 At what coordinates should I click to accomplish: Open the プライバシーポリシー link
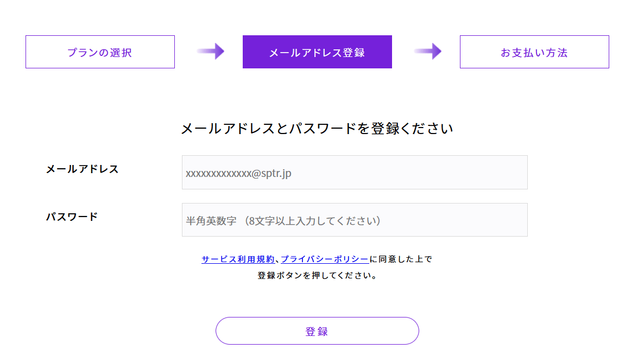click(x=325, y=259)
